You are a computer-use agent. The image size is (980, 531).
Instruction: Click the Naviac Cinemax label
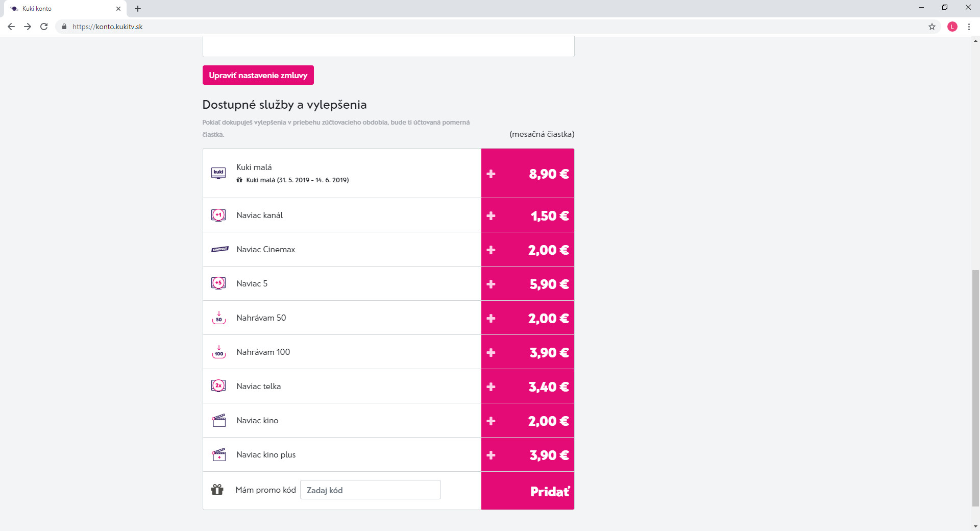click(266, 249)
